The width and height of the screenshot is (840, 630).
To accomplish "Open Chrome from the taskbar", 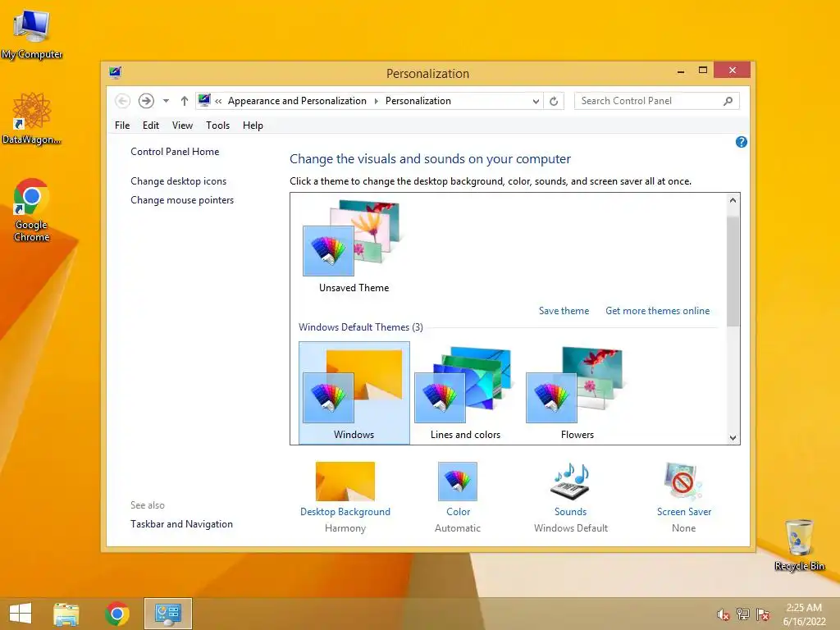I will click(117, 614).
